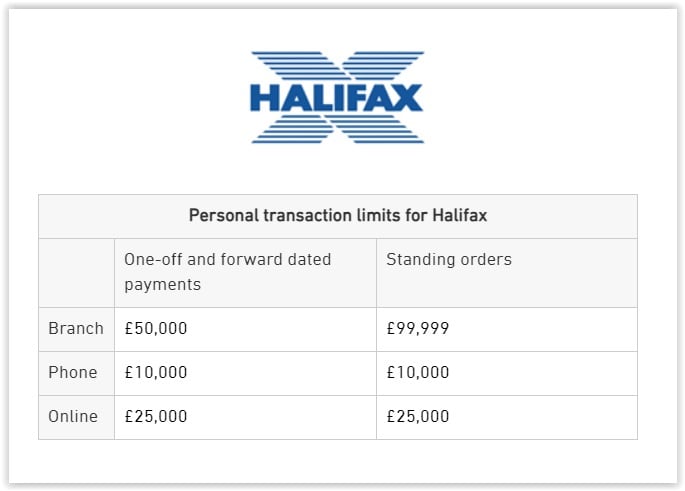Select the Branch standing orders £99,999 cell
The height and width of the screenshot is (491, 685).
[x=507, y=329]
